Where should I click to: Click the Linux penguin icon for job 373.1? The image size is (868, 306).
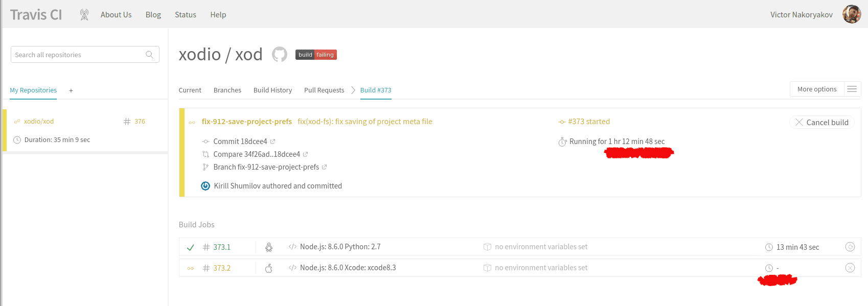(x=268, y=247)
